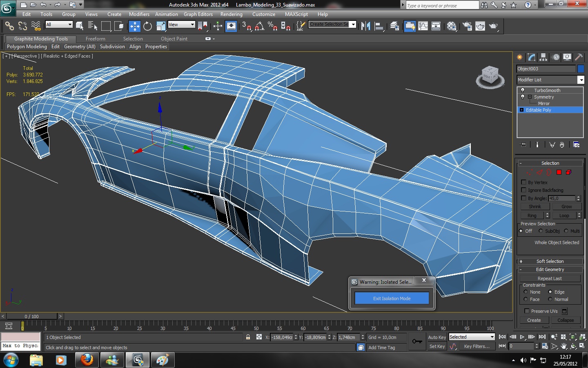The width and height of the screenshot is (588, 368).
Task: Click the blue object color swatch
Action: point(581,69)
